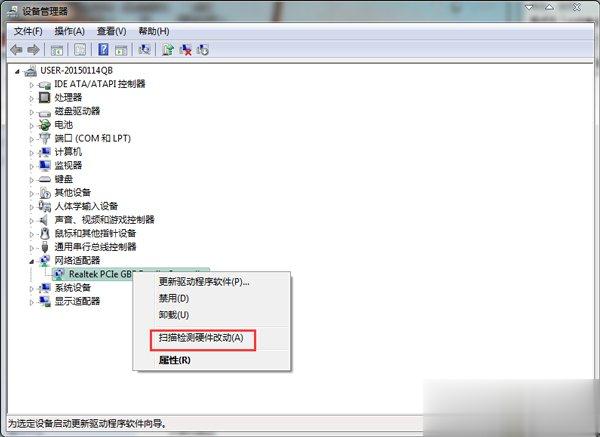
Task: Select the 计算机 tree label
Action: pos(68,152)
